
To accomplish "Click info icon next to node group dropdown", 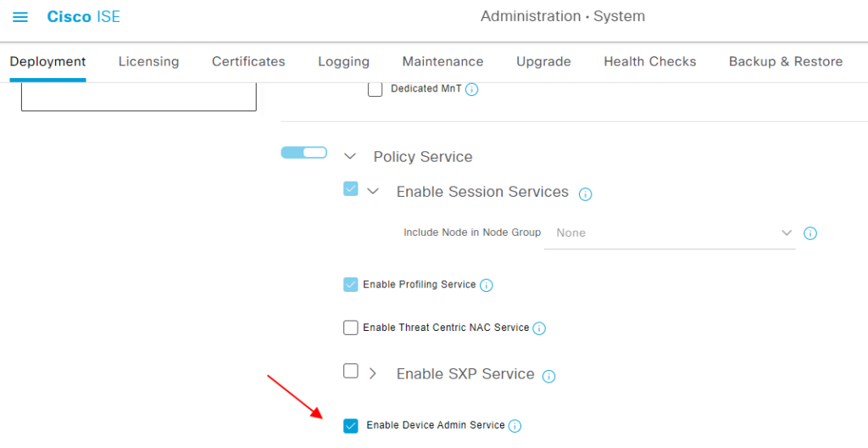I will pos(810,233).
